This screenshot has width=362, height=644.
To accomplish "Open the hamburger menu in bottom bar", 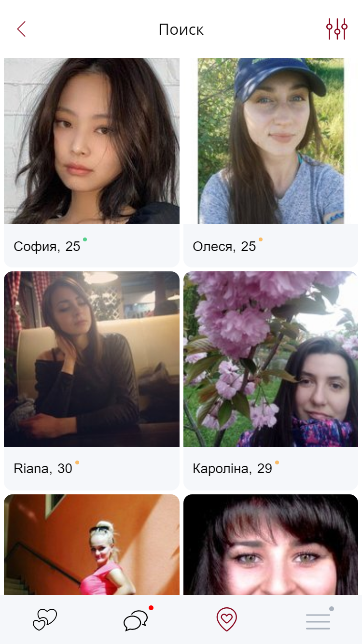I will pyautogui.click(x=318, y=622).
